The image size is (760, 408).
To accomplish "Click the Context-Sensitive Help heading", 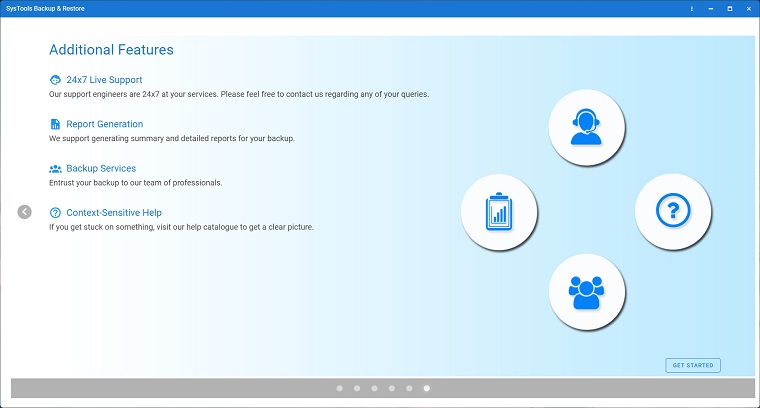I will click(x=114, y=213).
